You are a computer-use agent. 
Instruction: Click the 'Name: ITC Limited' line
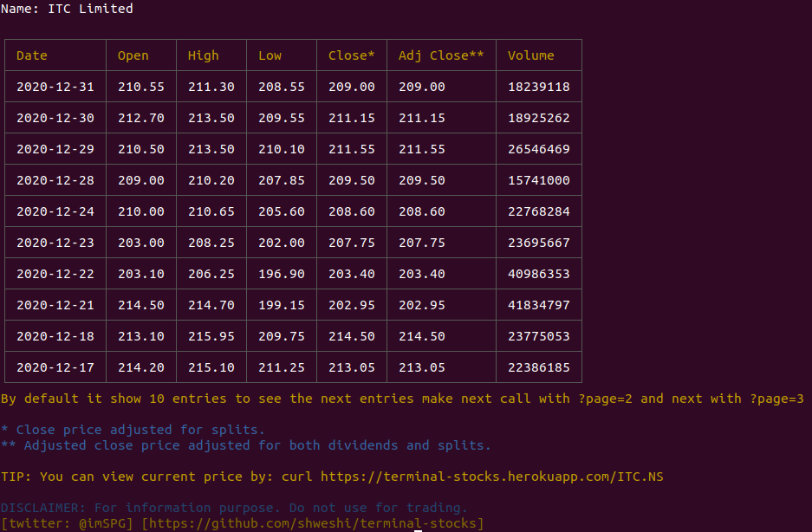[x=67, y=9]
